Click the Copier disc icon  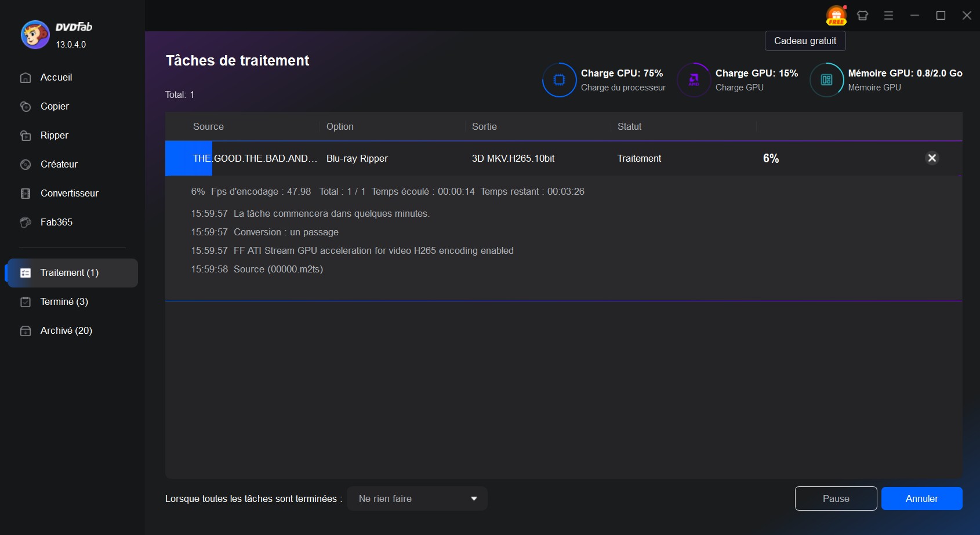[x=26, y=107]
